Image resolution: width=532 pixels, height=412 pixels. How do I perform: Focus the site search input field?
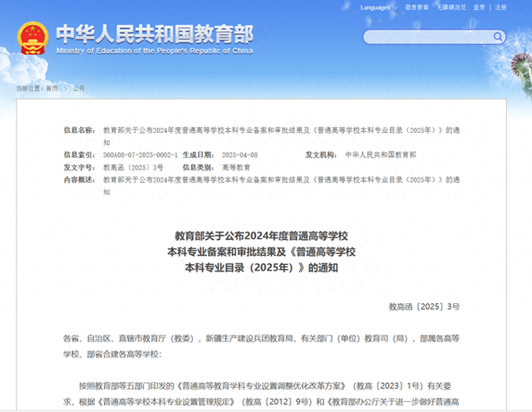tap(428, 37)
